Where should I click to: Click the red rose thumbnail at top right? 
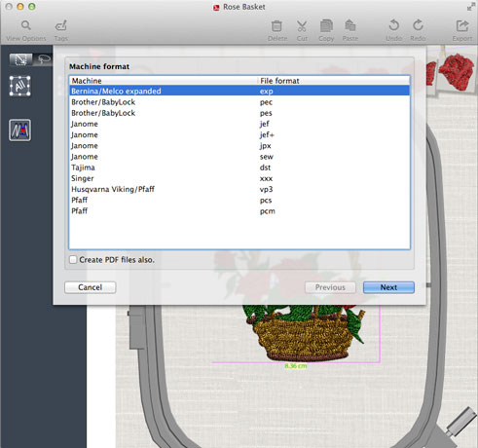(x=457, y=72)
